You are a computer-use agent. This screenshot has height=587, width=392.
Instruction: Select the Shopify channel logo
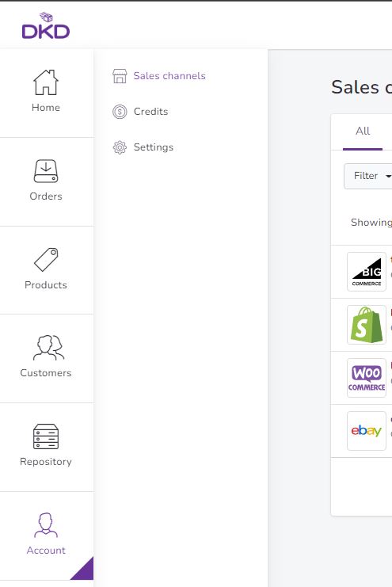[x=367, y=325]
